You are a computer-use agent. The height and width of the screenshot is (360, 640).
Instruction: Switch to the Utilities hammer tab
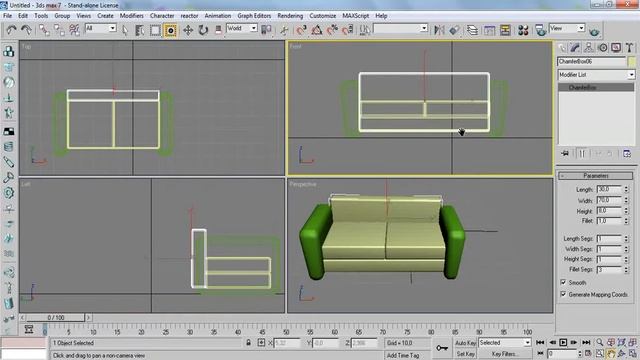click(629, 48)
